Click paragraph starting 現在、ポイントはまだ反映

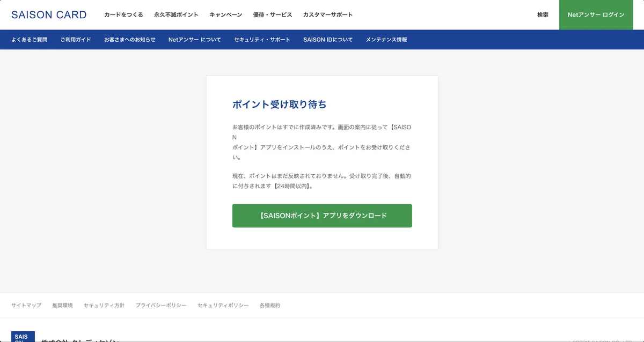coord(322,181)
